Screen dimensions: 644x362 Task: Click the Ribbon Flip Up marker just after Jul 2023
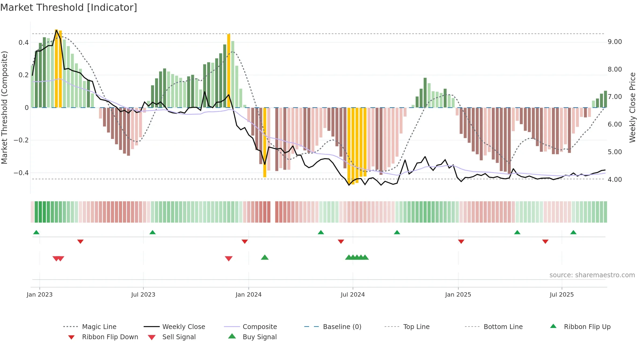(x=152, y=232)
